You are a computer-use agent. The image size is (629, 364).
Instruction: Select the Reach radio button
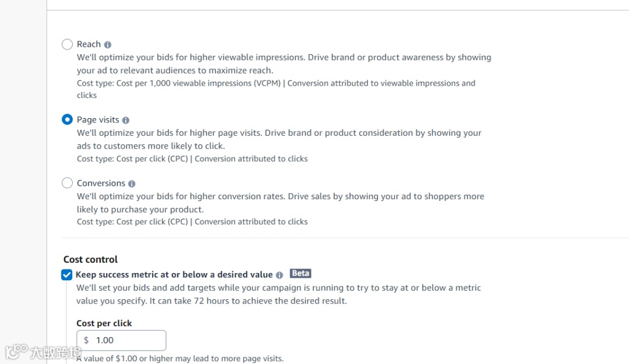(x=68, y=44)
